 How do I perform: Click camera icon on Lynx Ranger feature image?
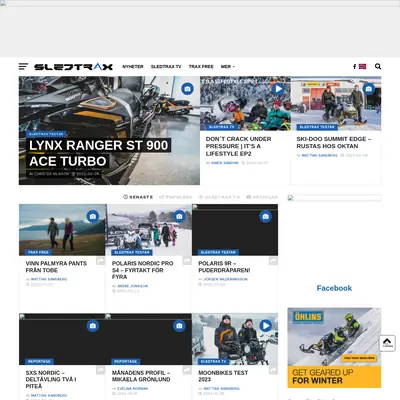187,89
